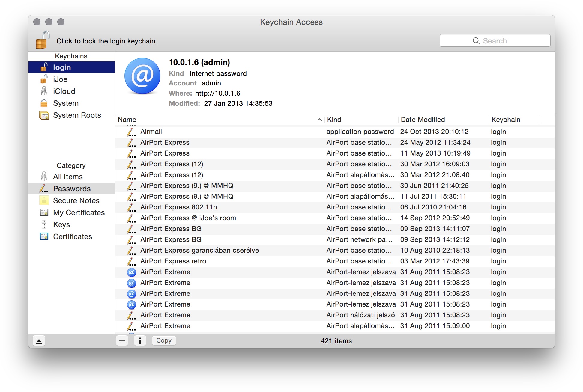Click the 421 items status text
The image size is (583, 392).
point(336,341)
